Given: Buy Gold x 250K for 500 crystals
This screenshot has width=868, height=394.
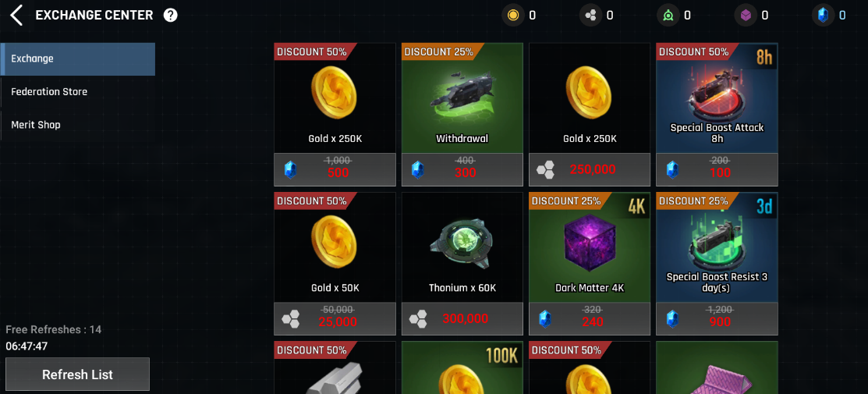Looking at the screenshot, I should 335,169.
